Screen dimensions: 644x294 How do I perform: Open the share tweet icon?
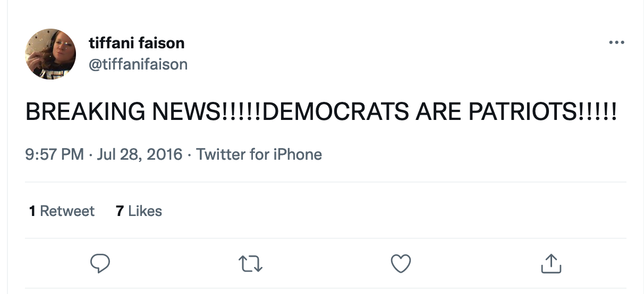tap(550, 263)
